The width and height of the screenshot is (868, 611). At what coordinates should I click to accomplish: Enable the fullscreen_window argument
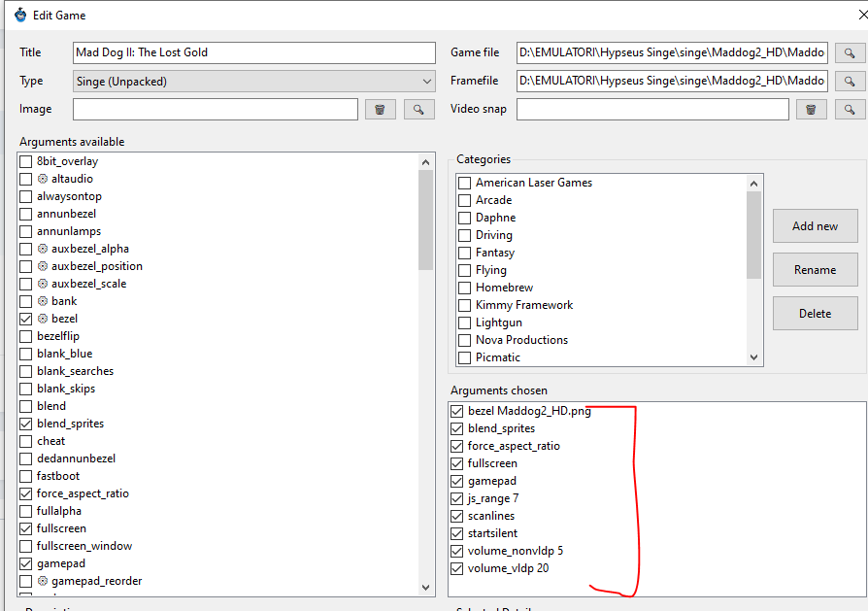[25, 546]
